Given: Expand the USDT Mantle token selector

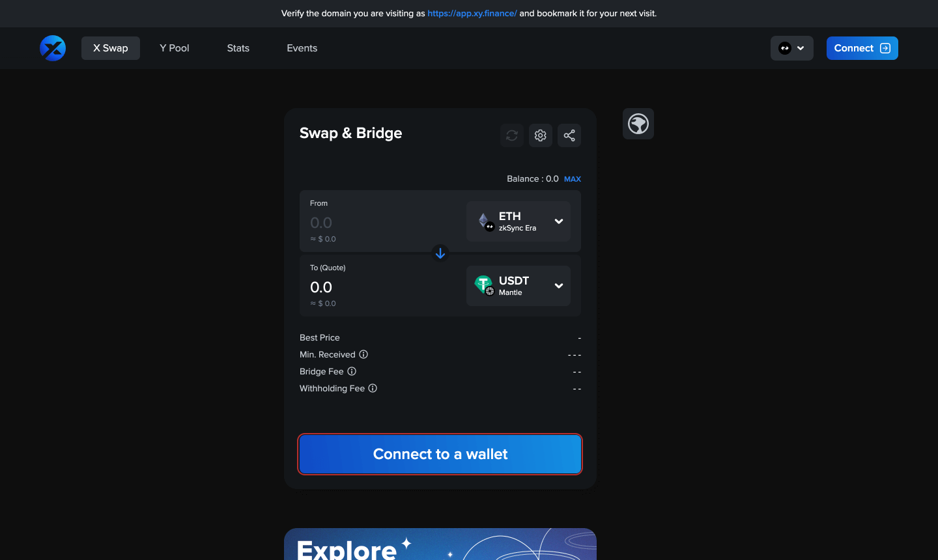Looking at the screenshot, I should tap(519, 286).
